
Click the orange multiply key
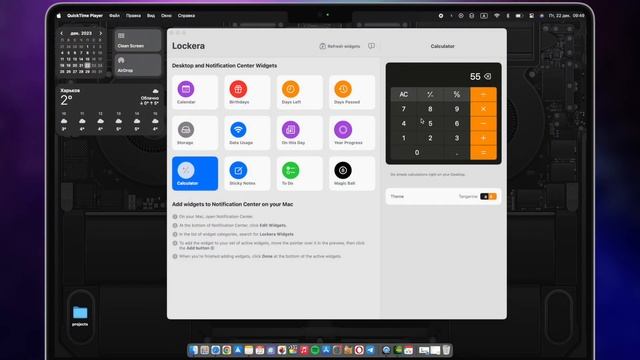483,109
